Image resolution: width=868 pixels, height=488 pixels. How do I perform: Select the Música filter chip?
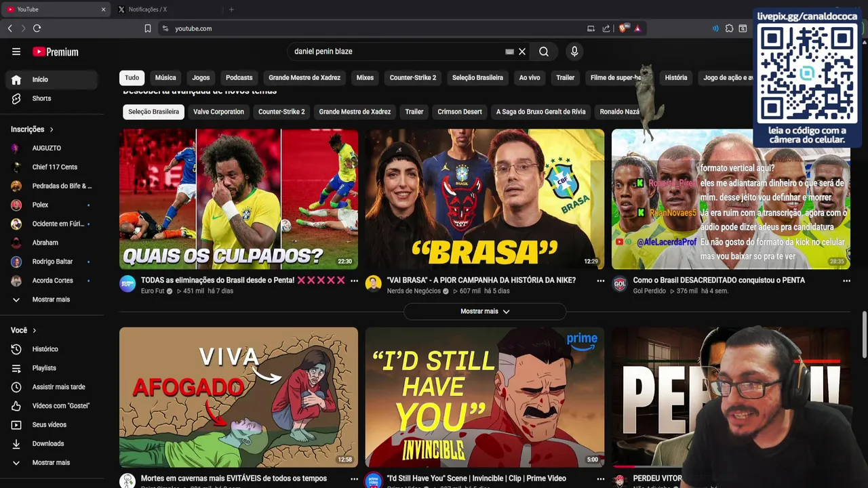[x=165, y=78]
